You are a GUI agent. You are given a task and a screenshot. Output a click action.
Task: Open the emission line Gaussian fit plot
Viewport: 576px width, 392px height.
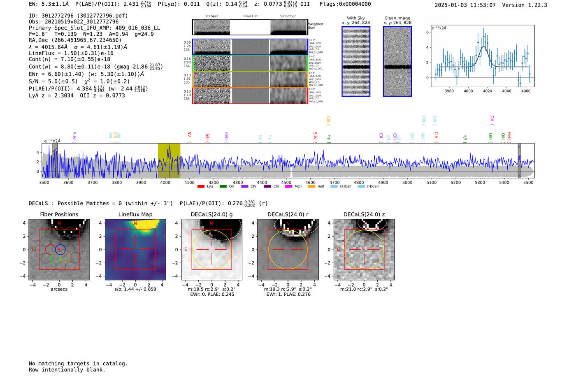point(483,56)
